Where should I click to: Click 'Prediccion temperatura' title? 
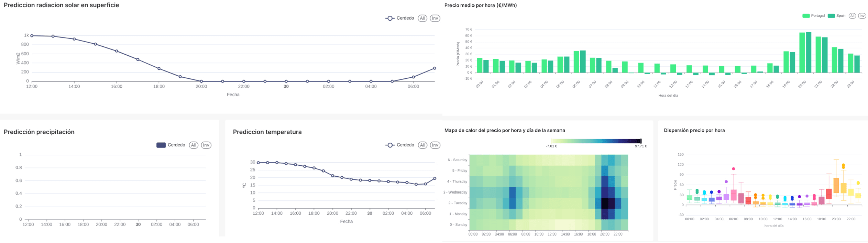pos(267,132)
